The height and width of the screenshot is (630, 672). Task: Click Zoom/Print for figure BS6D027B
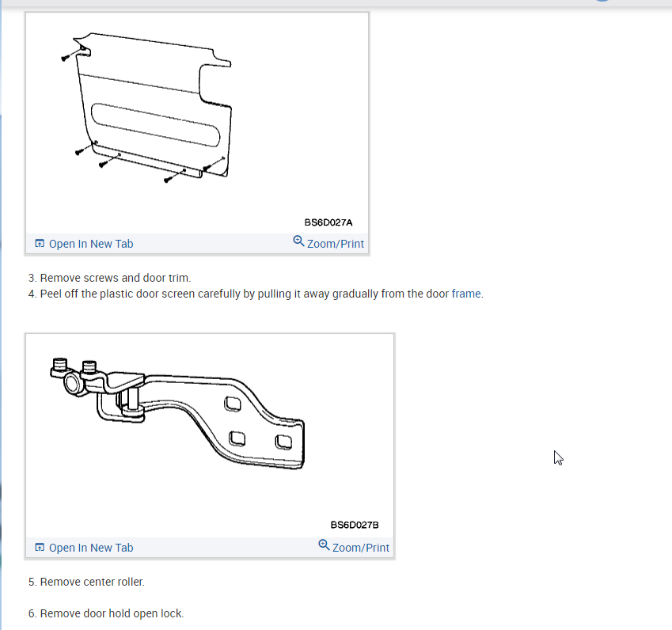tap(354, 547)
